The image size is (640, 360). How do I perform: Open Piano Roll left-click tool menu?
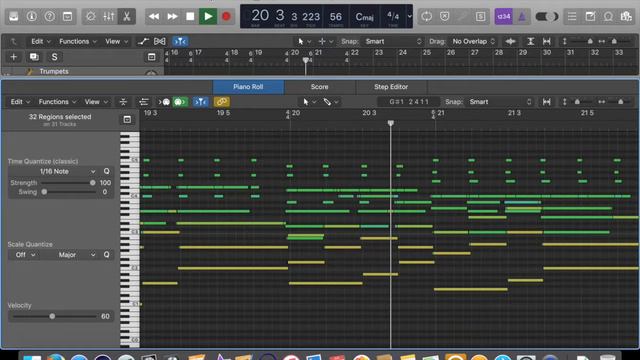[x=309, y=102]
